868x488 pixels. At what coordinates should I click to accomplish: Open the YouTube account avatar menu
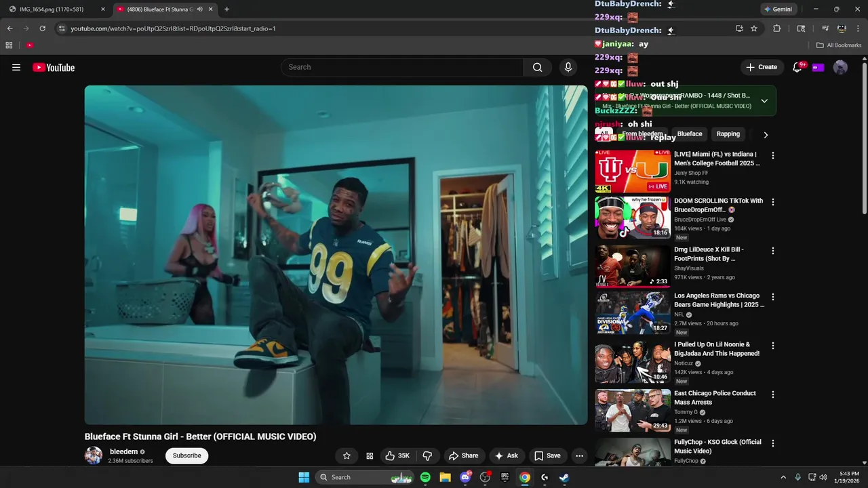840,67
